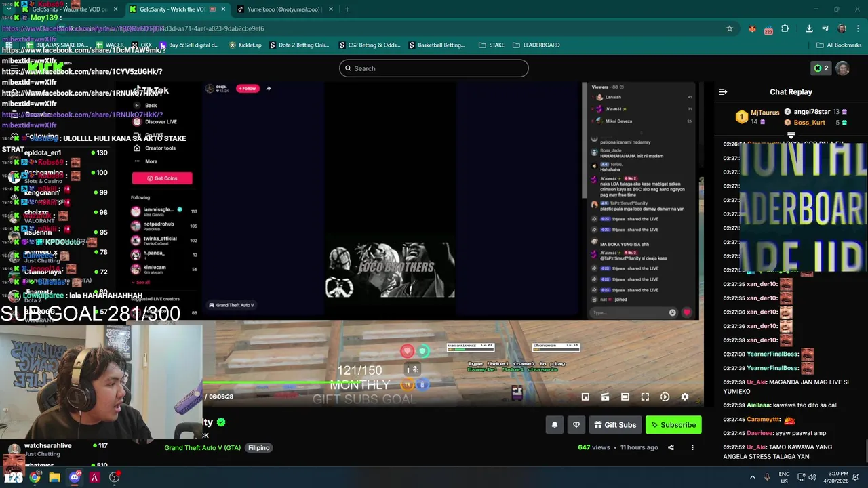
Task: Open STAKE bookmark folder
Action: (491, 45)
